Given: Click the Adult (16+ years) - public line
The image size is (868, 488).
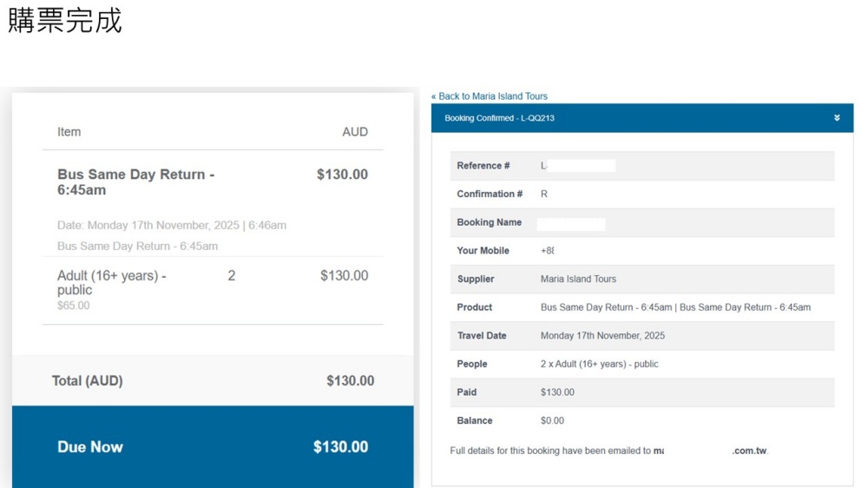Looking at the screenshot, I should click(x=111, y=282).
